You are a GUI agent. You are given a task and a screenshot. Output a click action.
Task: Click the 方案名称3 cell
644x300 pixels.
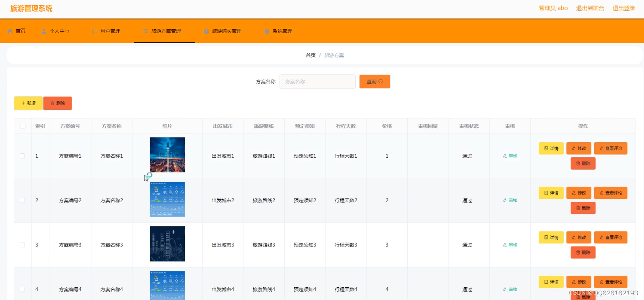click(x=112, y=245)
